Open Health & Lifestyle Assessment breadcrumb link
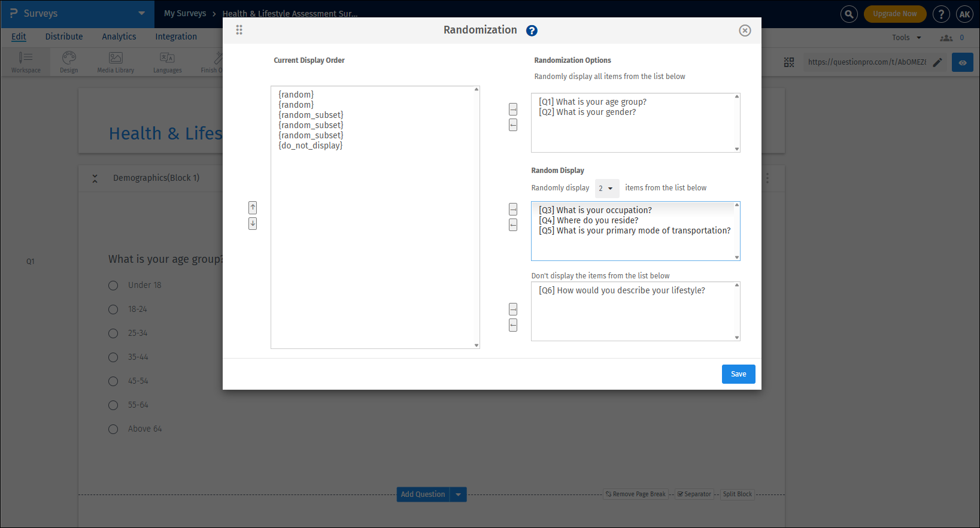 coord(290,13)
